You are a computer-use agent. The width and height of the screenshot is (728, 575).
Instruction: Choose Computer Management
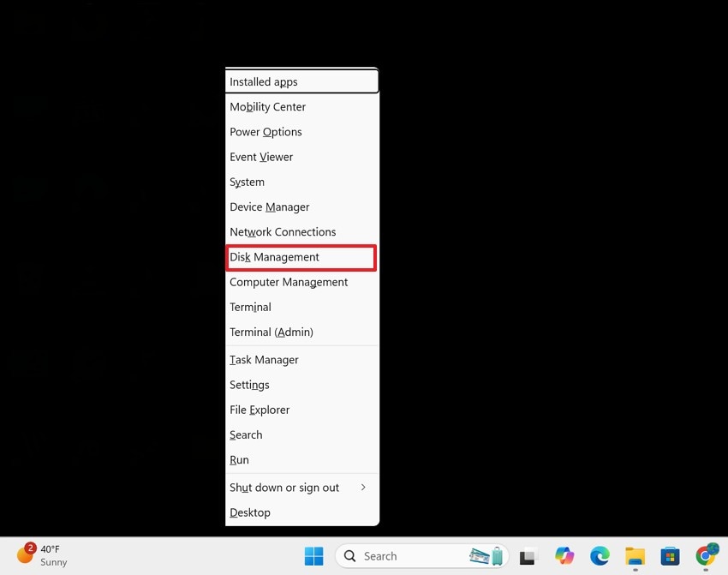[289, 281]
